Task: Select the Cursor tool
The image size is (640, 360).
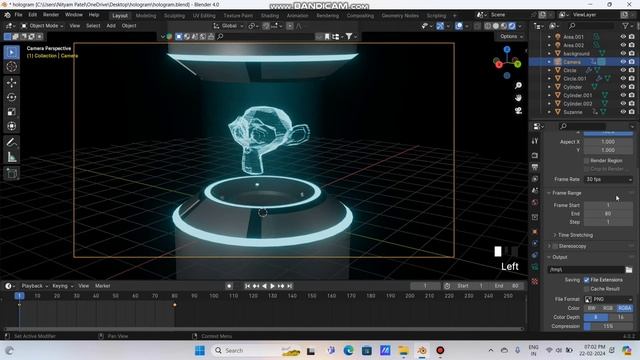Action: tap(11, 67)
